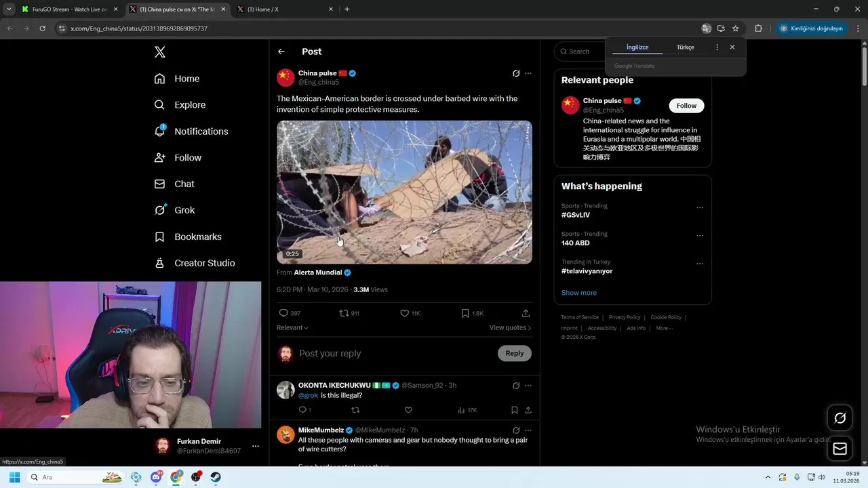
Task: Go back with the Post arrow
Action: click(281, 52)
